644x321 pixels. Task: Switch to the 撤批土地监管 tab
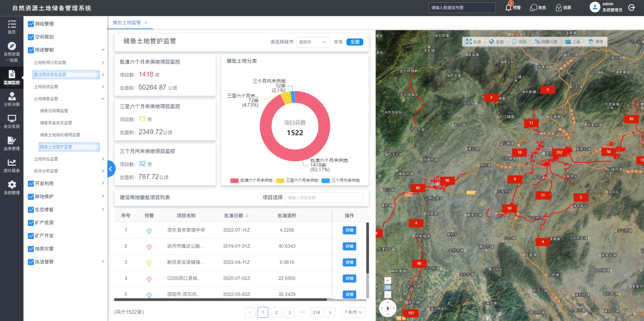[127, 23]
